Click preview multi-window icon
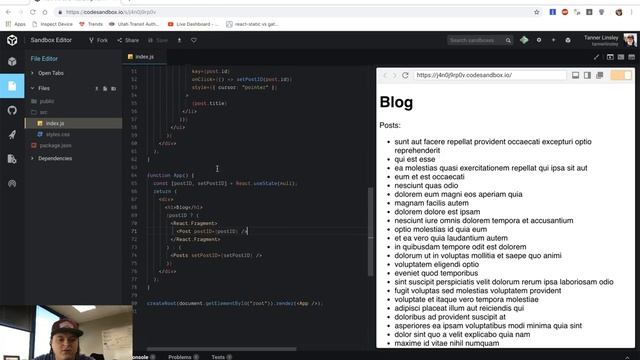Image resolution: width=640 pixels, height=360 pixels. 600,75
